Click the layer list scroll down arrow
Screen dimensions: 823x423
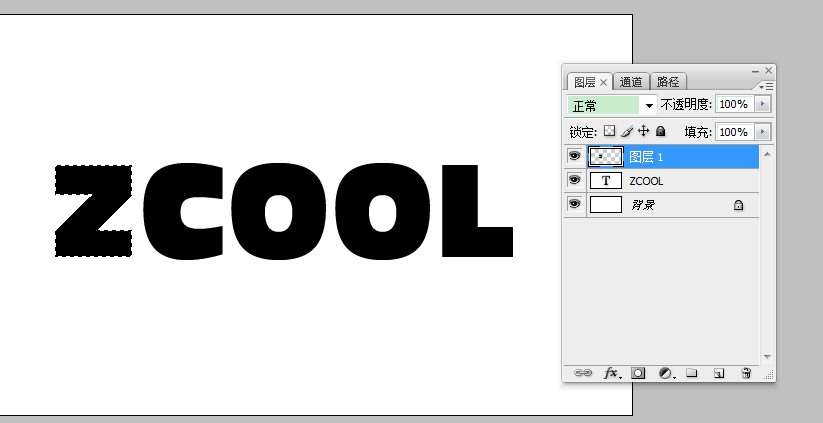[767, 357]
